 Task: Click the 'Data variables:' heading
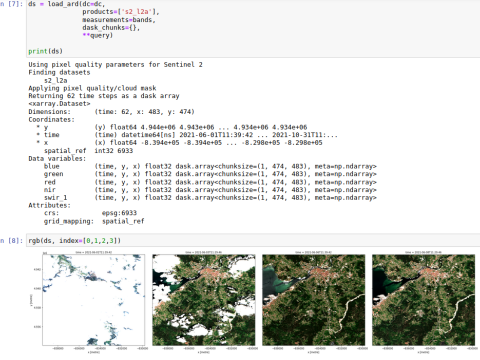click(x=57, y=158)
